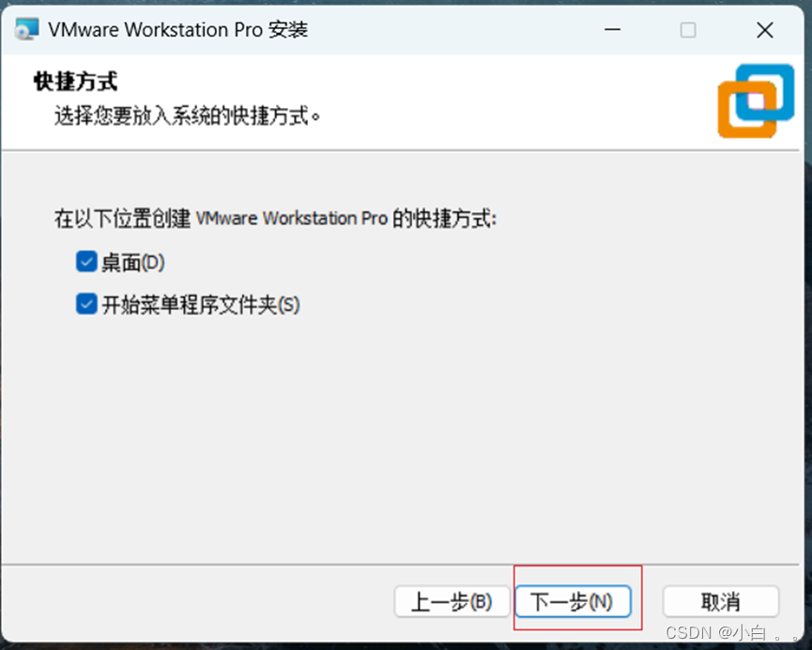Click the installer icon in the title bar
The height and width of the screenshot is (650, 812).
click(x=26, y=29)
